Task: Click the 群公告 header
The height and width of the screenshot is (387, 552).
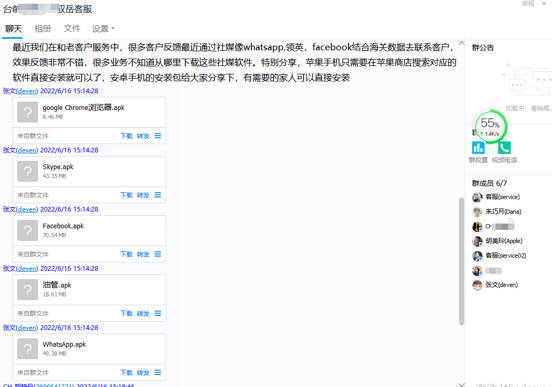Action: click(x=483, y=48)
